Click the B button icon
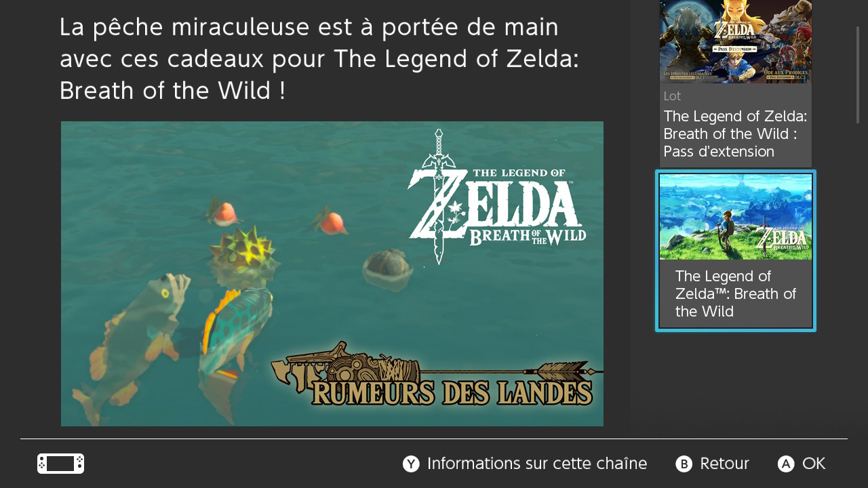 [x=684, y=464]
